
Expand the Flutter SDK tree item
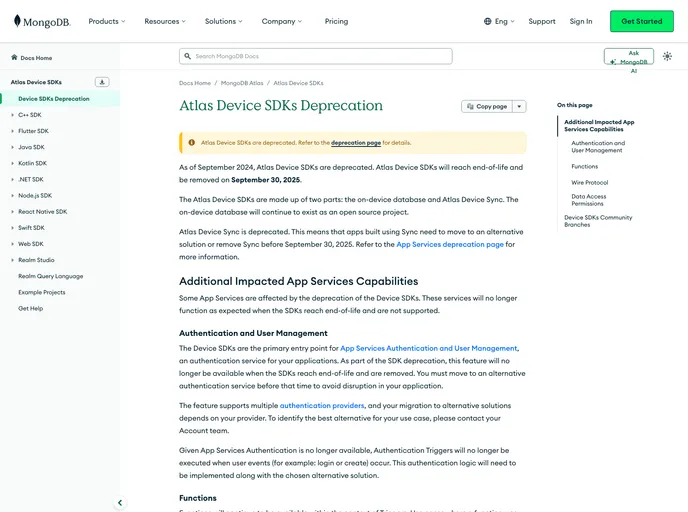(13, 131)
